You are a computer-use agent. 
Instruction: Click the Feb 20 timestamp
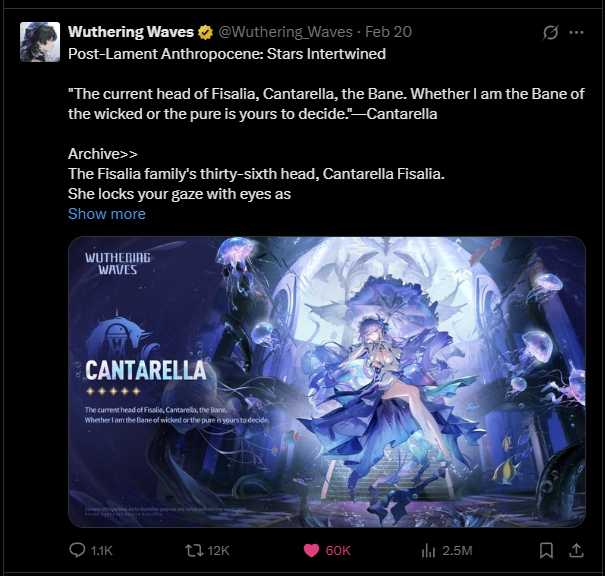[389, 32]
